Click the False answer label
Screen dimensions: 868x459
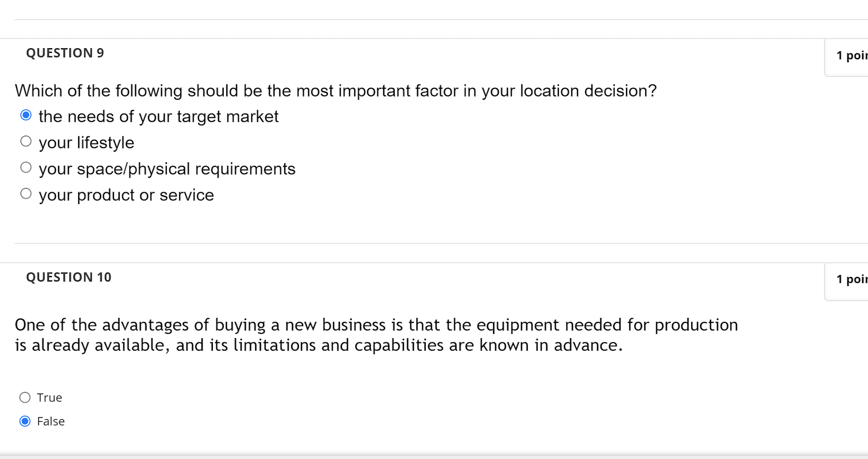pos(50,421)
